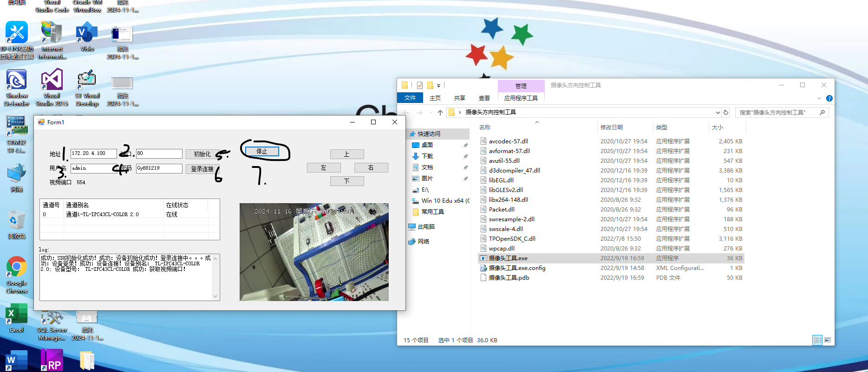Move camera right with 右 button
The image size is (868, 372).
coord(371,167)
